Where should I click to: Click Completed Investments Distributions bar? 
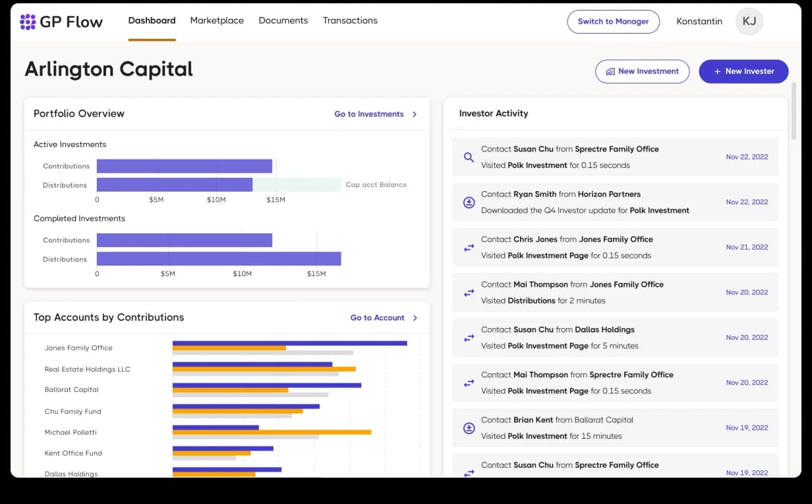pos(219,259)
